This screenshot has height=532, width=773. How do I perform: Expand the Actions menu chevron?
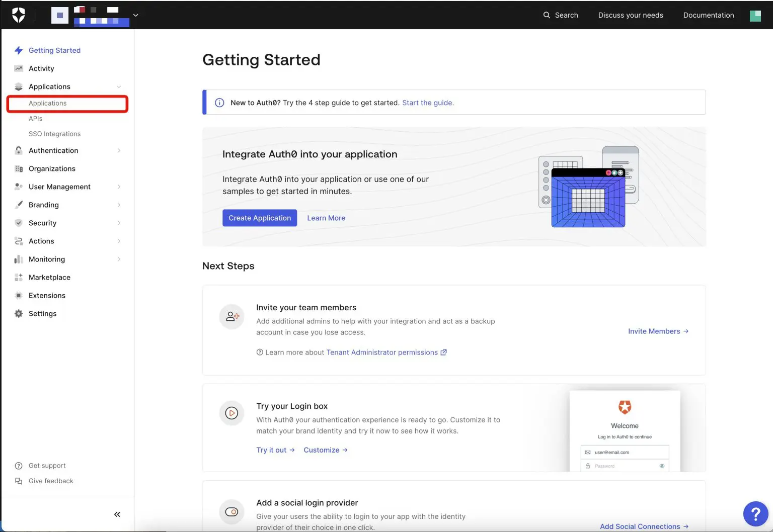pos(119,241)
